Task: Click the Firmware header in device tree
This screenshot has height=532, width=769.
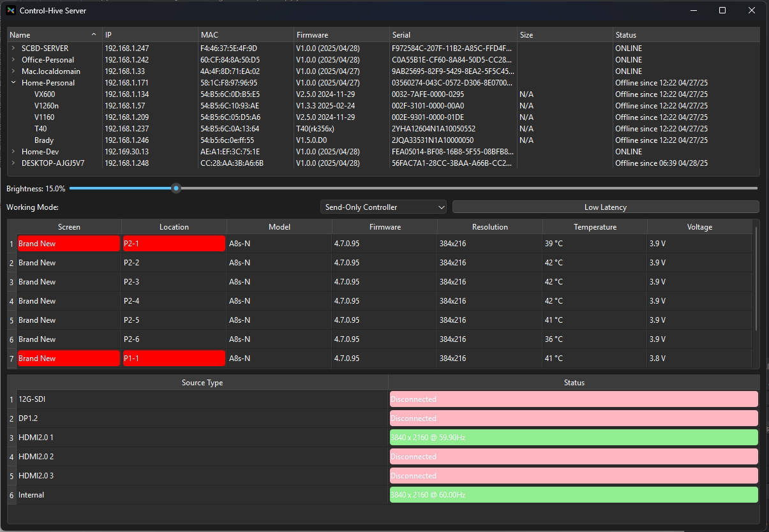Action: tap(341, 35)
